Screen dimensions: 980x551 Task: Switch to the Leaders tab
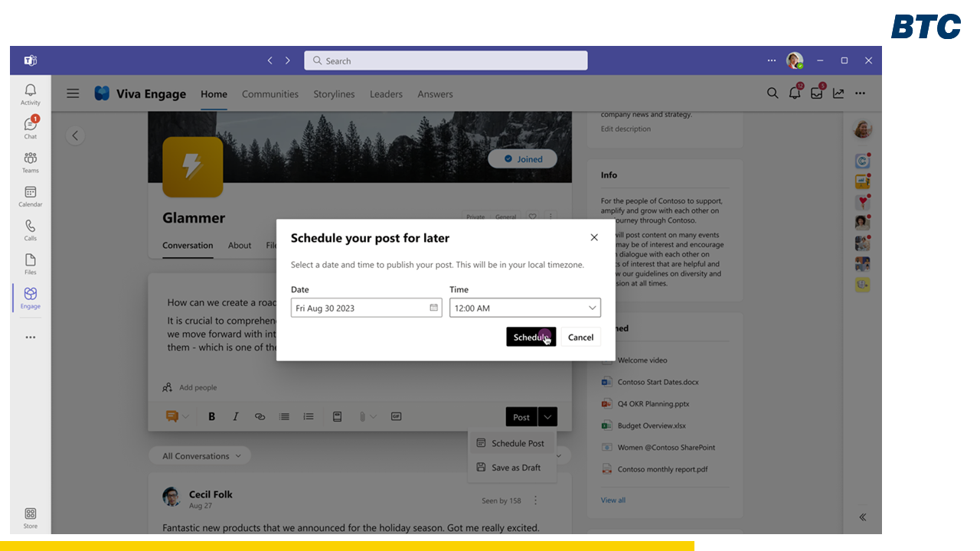tap(386, 94)
